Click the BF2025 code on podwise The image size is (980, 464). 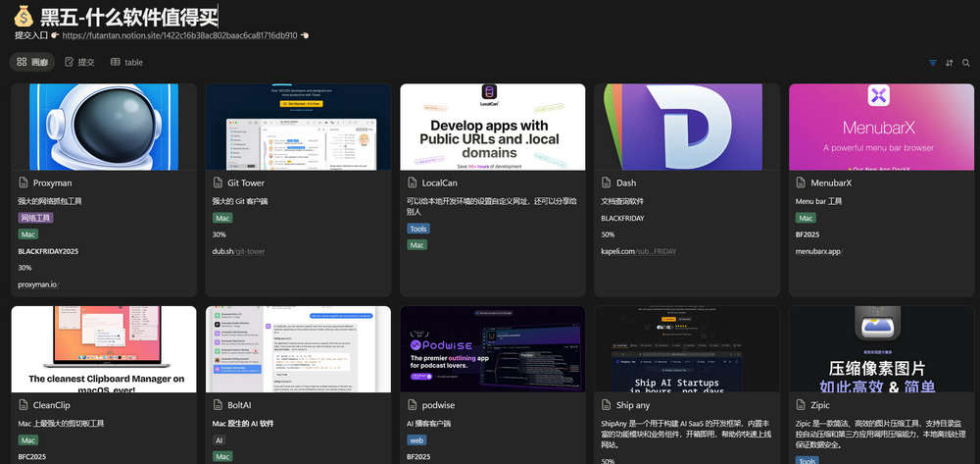418,456
